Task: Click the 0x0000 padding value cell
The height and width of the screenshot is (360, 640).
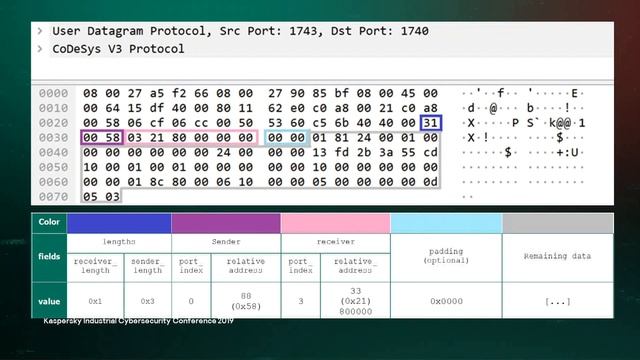Action: tap(446, 301)
